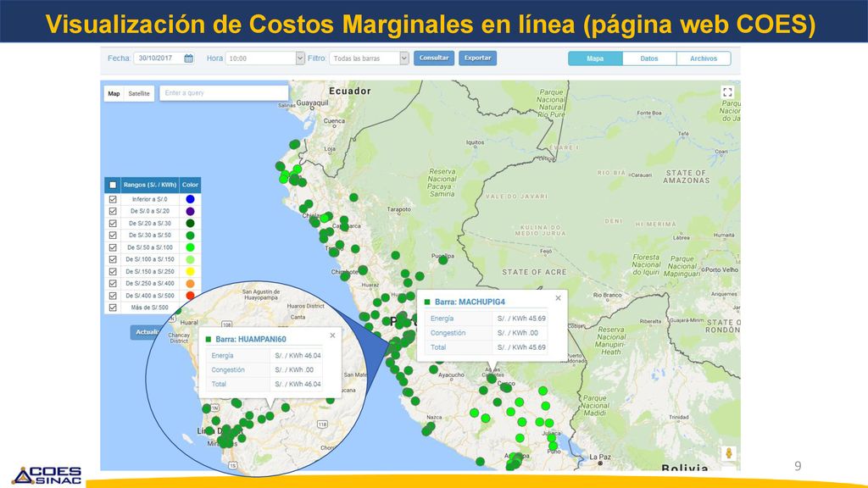Open the Filtro 'Todas las barras' dropdown

[369, 58]
